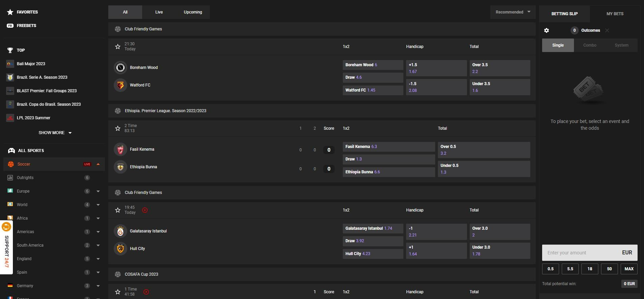This screenshot has height=299, width=644.
Task: Open Support 24/7 chat widget
Action: (x=6, y=247)
